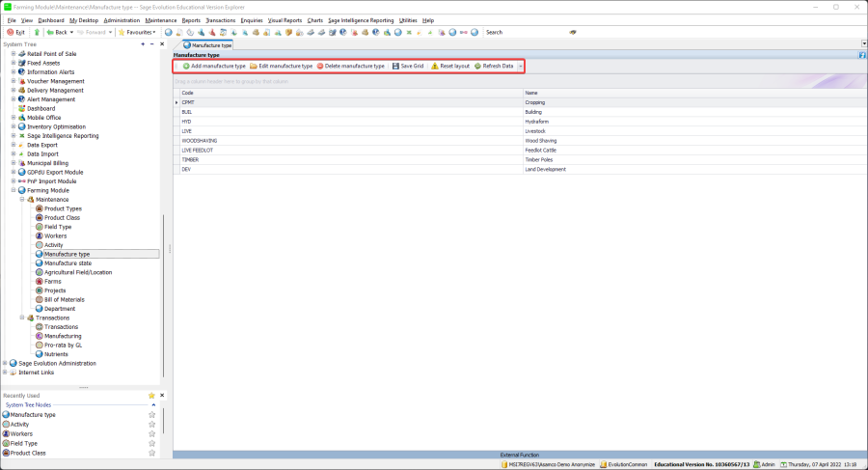Click Refresh Data icon

tap(477, 66)
